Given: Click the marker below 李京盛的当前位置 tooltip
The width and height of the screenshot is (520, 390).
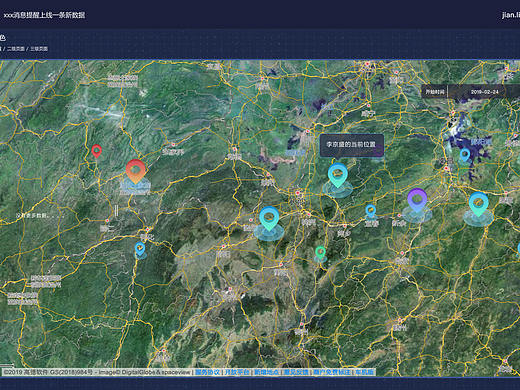Looking at the screenshot, I should click(337, 175).
